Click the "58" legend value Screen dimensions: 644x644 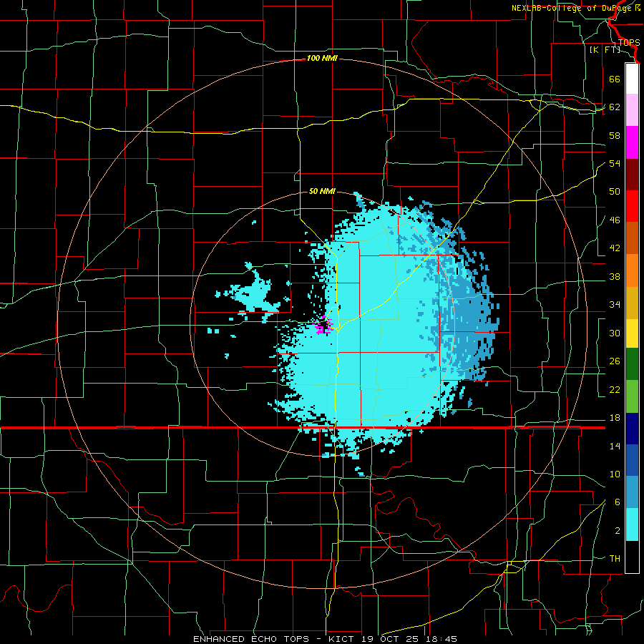tap(615, 135)
